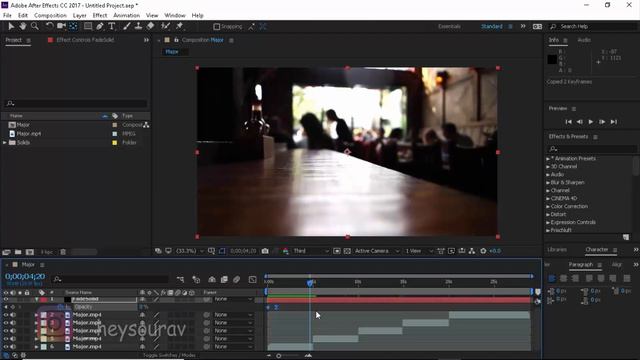
Task: Select the Puppet Pin tool
Action: click(x=179, y=26)
